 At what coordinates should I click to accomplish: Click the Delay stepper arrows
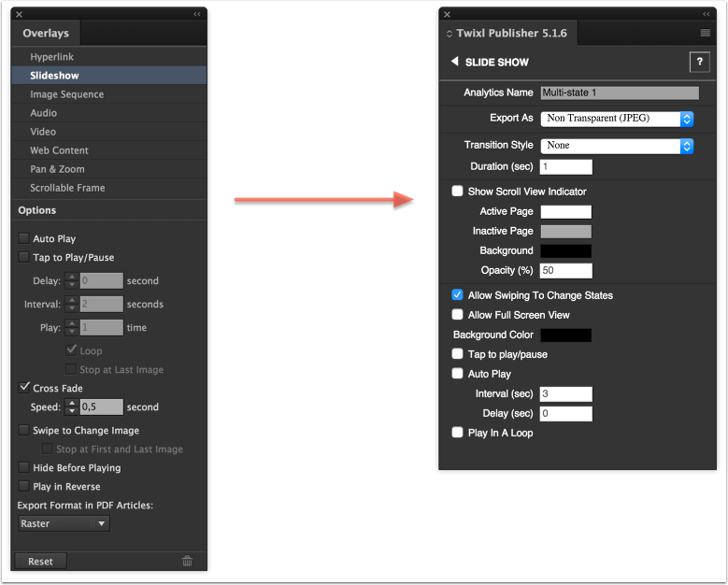click(72, 280)
